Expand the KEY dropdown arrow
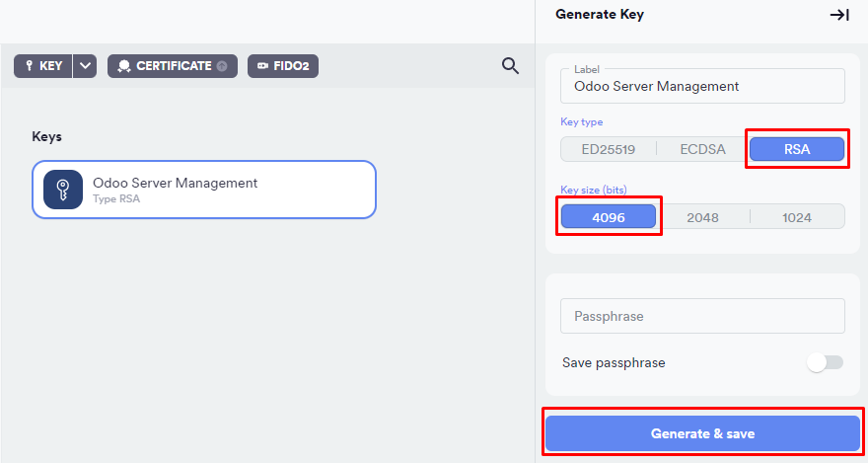The height and width of the screenshot is (463, 868). click(86, 66)
